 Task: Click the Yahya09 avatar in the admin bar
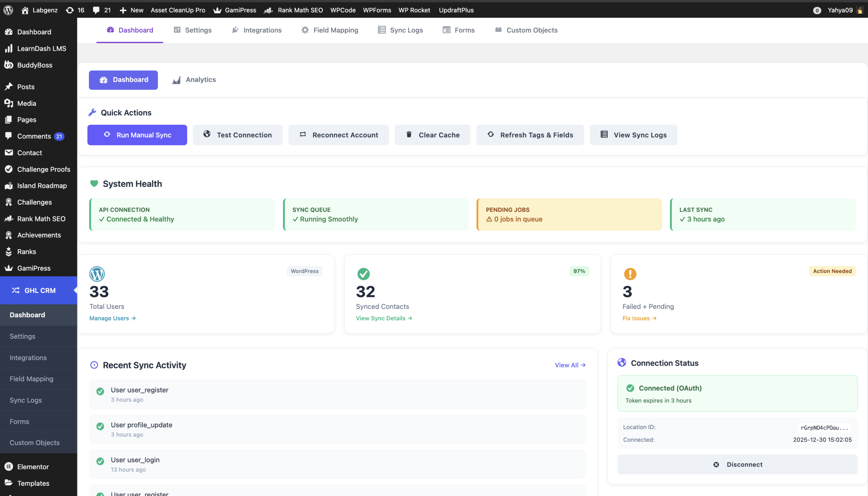pos(861,10)
